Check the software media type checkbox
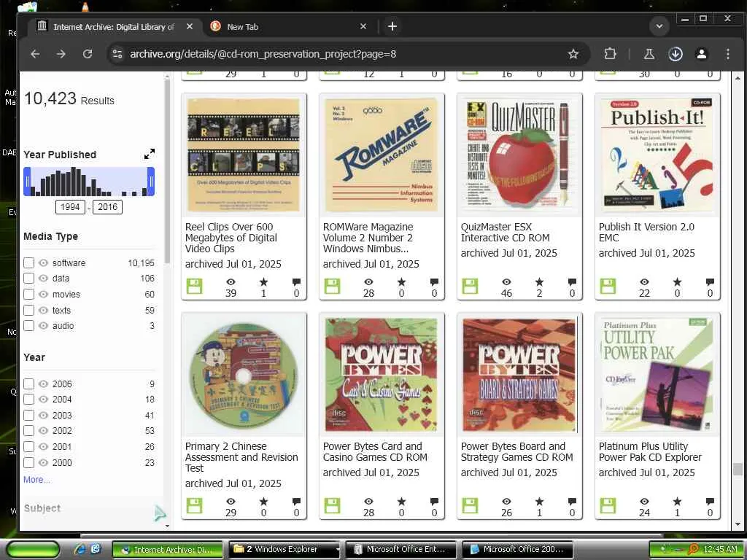This screenshot has height=560, width=747. 28,262
